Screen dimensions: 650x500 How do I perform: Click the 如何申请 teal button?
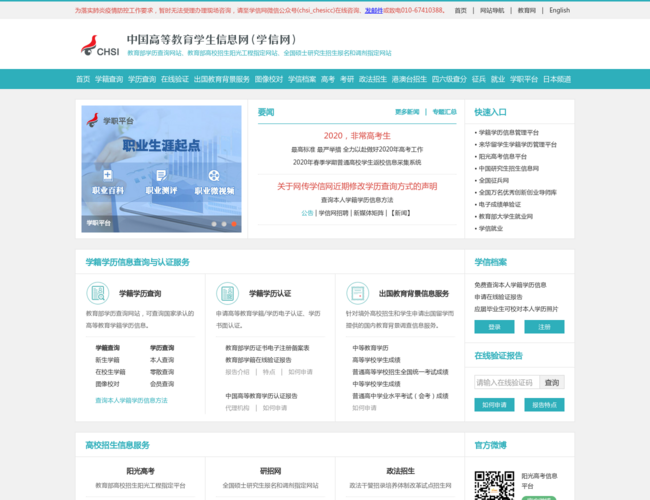[x=494, y=405]
